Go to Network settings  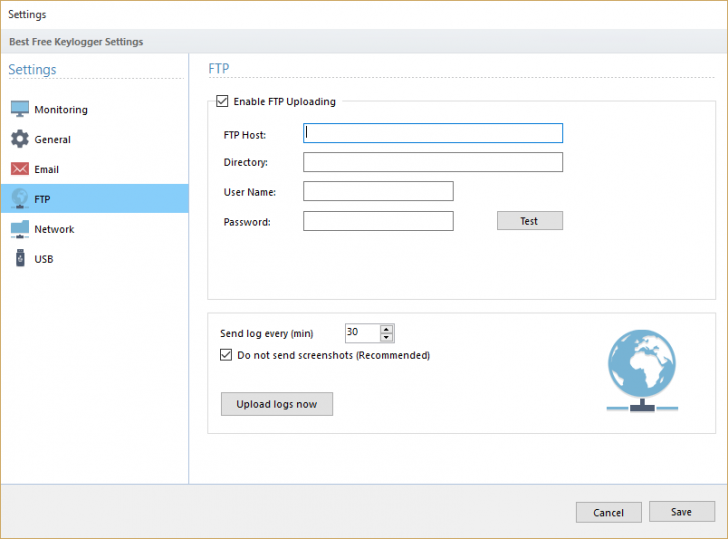[x=95, y=229]
